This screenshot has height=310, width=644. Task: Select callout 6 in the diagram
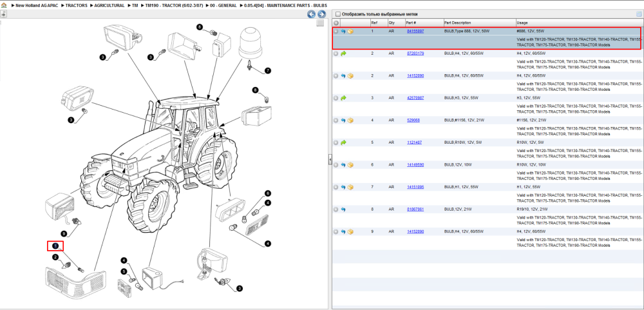[267, 193]
